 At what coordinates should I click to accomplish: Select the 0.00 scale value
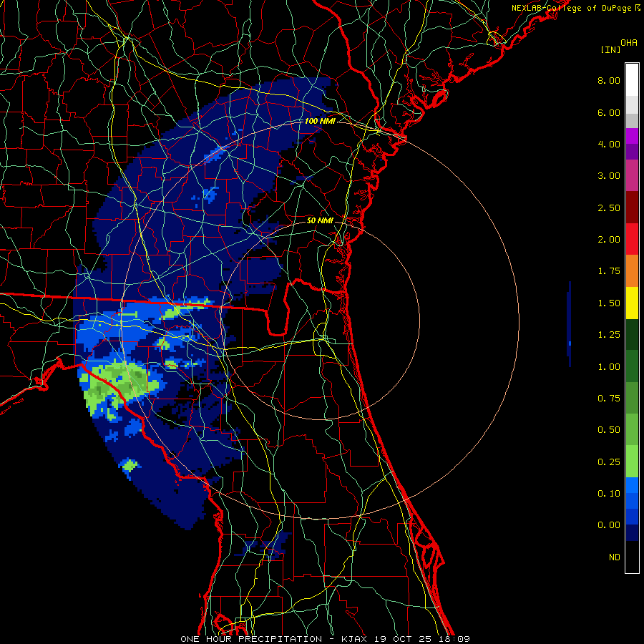tap(609, 525)
